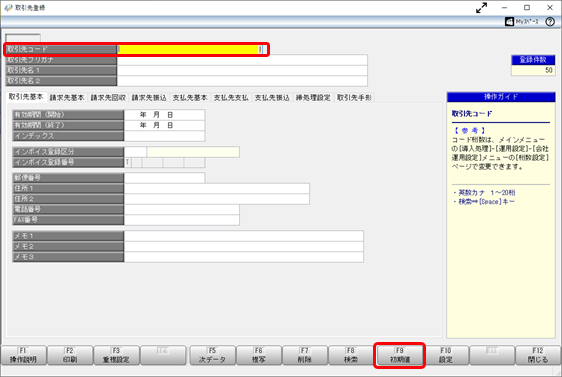The image size is (562, 377).
Task: Click the 電話番号 input field
Action: [x=182, y=209]
